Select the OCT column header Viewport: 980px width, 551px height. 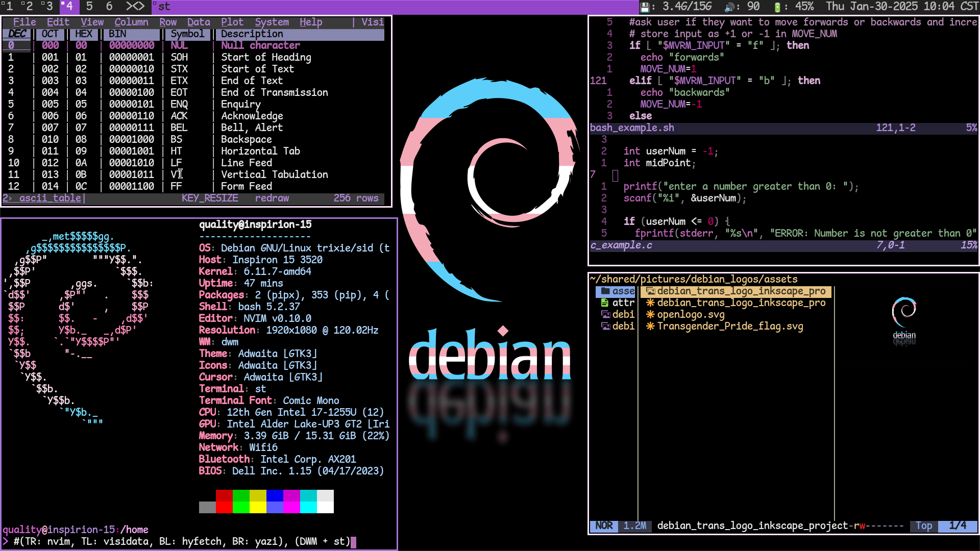[x=50, y=34]
